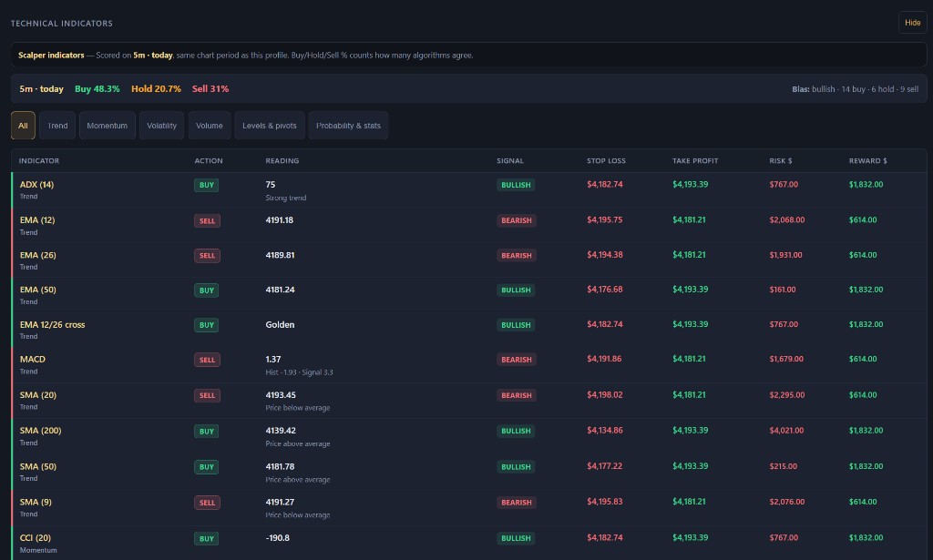
Task: Click risk $4,021.00 in SMA (200) row
Action: pos(786,431)
